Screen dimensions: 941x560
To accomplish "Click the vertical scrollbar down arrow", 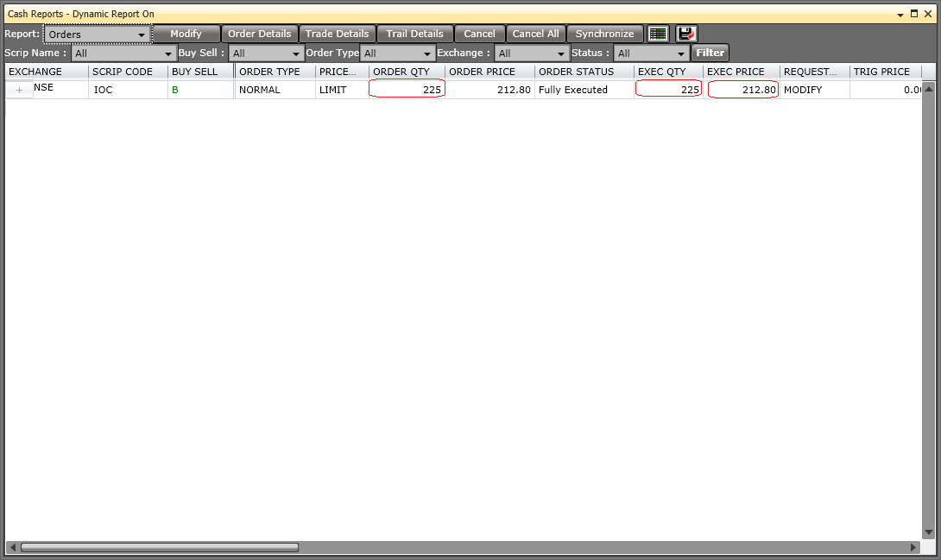I will 929,532.
